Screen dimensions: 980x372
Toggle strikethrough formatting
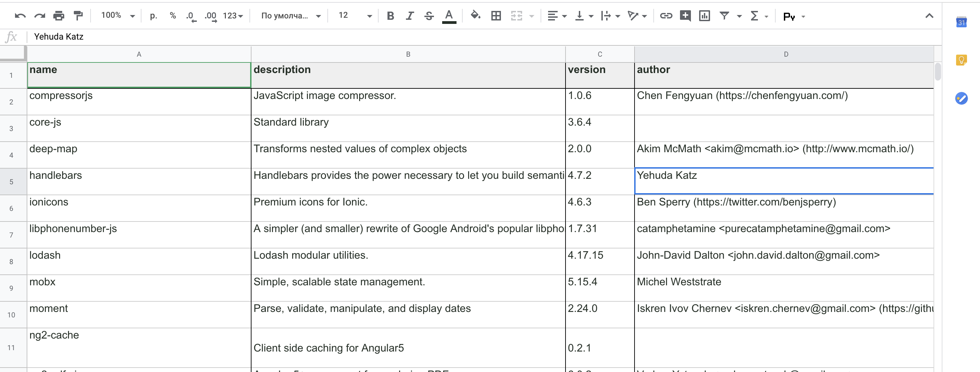point(429,16)
